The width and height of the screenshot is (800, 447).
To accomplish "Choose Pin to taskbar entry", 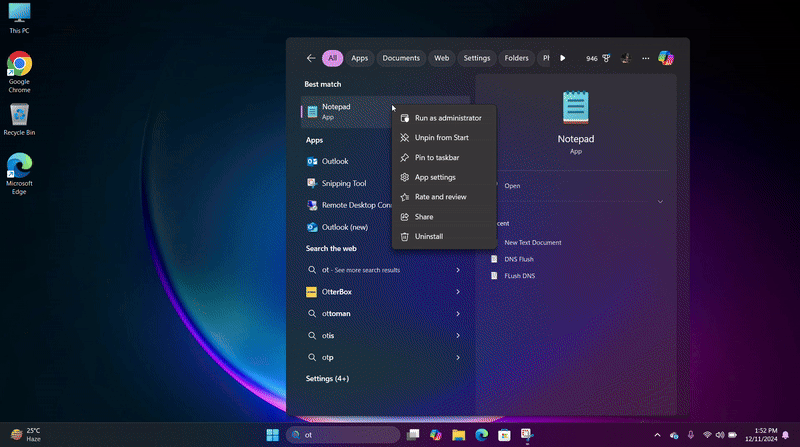I will point(444,158).
